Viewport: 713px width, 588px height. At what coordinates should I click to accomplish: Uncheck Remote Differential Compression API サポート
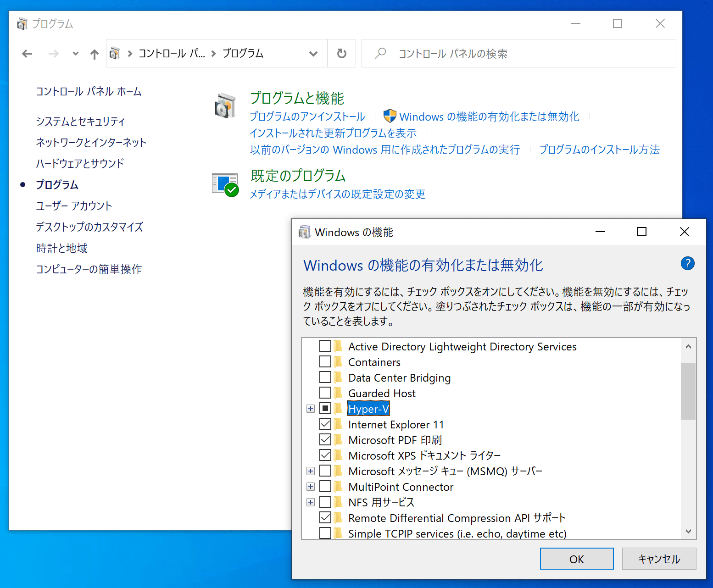pyautogui.click(x=325, y=517)
